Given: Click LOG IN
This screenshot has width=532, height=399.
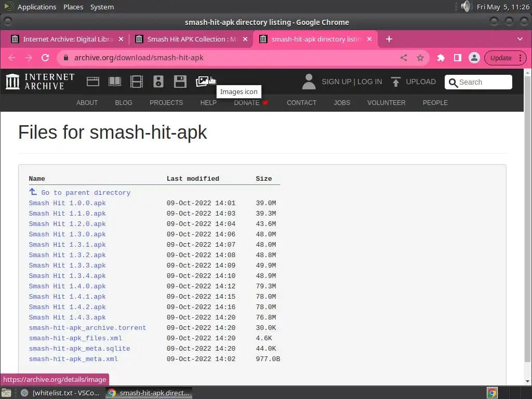Looking at the screenshot, I should 369,82.
